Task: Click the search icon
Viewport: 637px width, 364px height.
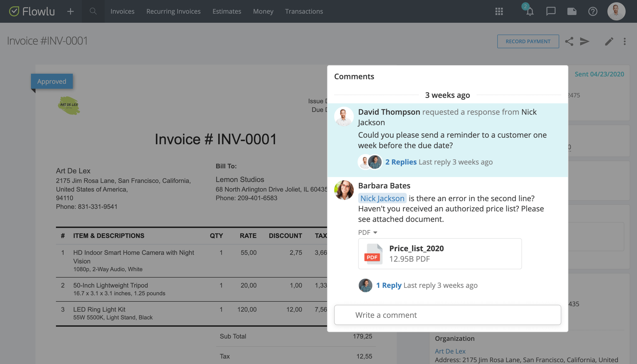Action: coord(93,11)
